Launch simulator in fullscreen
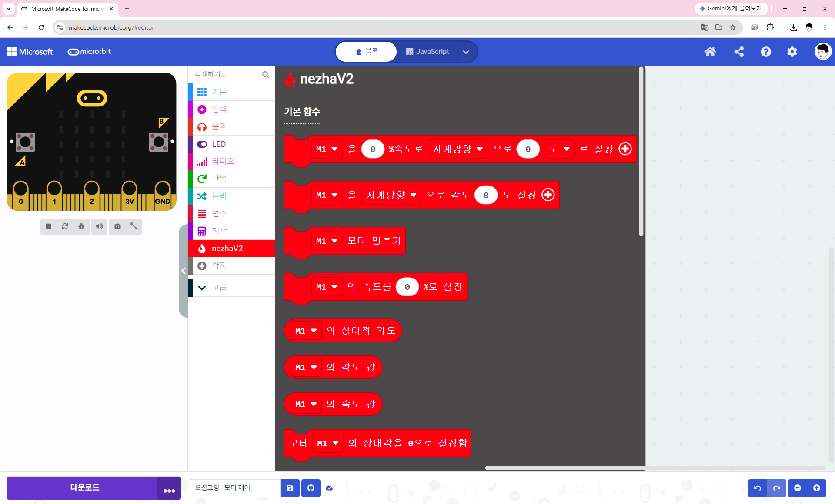 (x=134, y=226)
